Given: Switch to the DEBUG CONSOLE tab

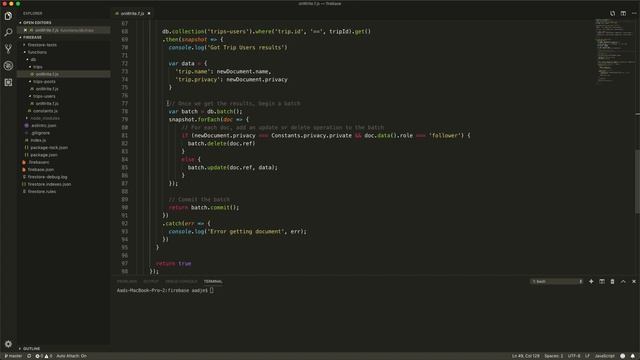Looking at the screenshot, I should (x=181, y=281).
